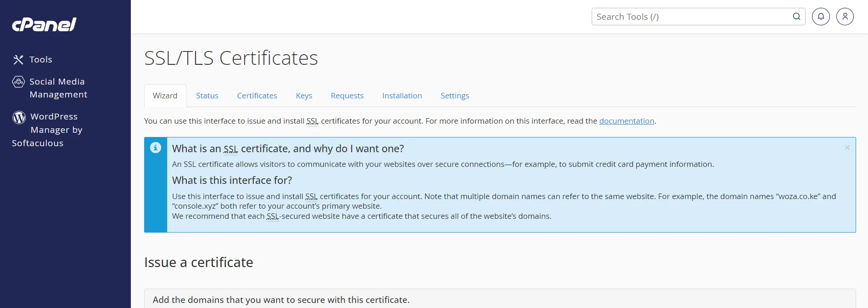The height and width of the screenshot is (308, 868).
Task: Open the notifications bell
Action: (x=821, y=17)
